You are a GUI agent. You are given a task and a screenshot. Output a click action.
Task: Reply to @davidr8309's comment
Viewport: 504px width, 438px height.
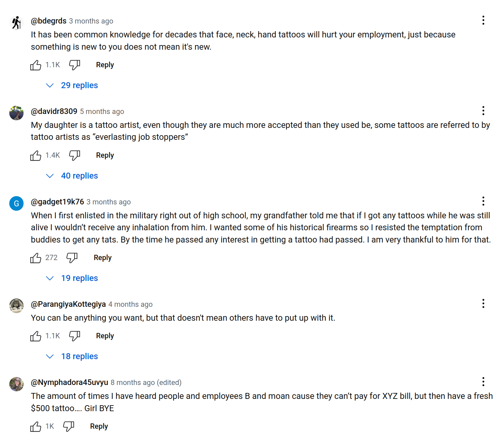105,155
